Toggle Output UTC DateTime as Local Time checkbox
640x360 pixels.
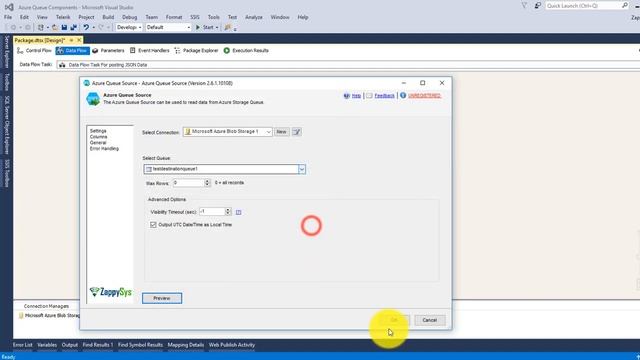coord(153,224)
